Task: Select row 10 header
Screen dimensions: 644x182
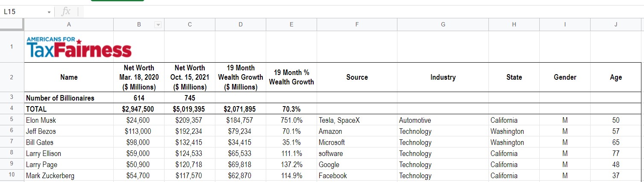Action: [x=12, y=176]
